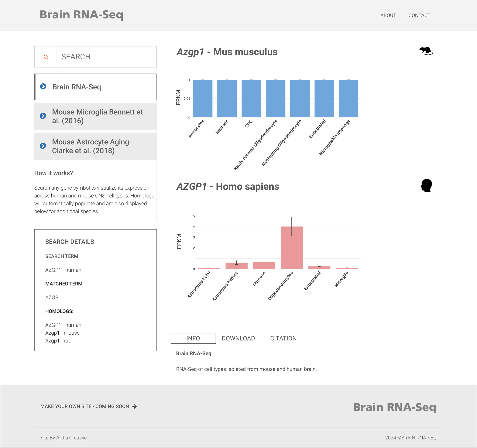The height and width of the screenshot is (448, 477).
Task: Click the mouse silhouette species icon
Action: click(x=426, y=51)
